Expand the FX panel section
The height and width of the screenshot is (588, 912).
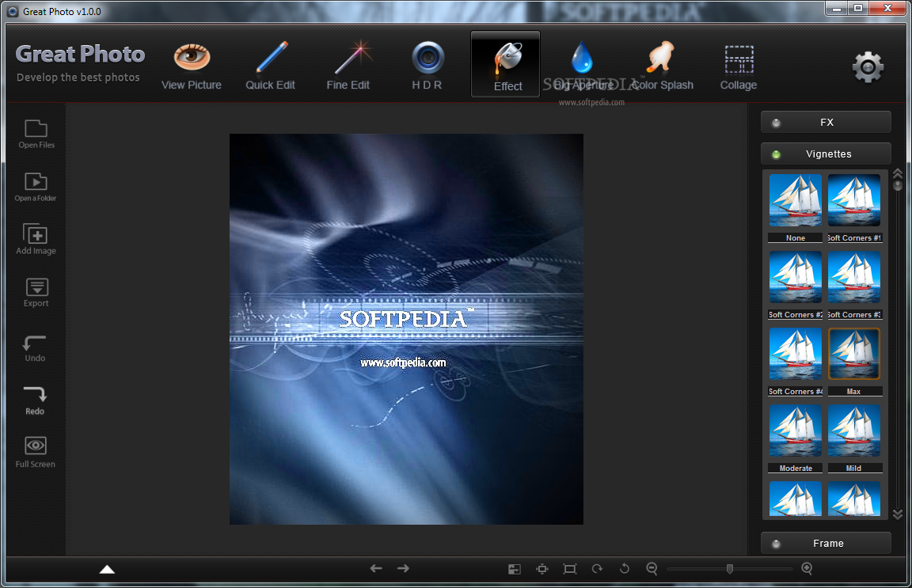point(826,122)
